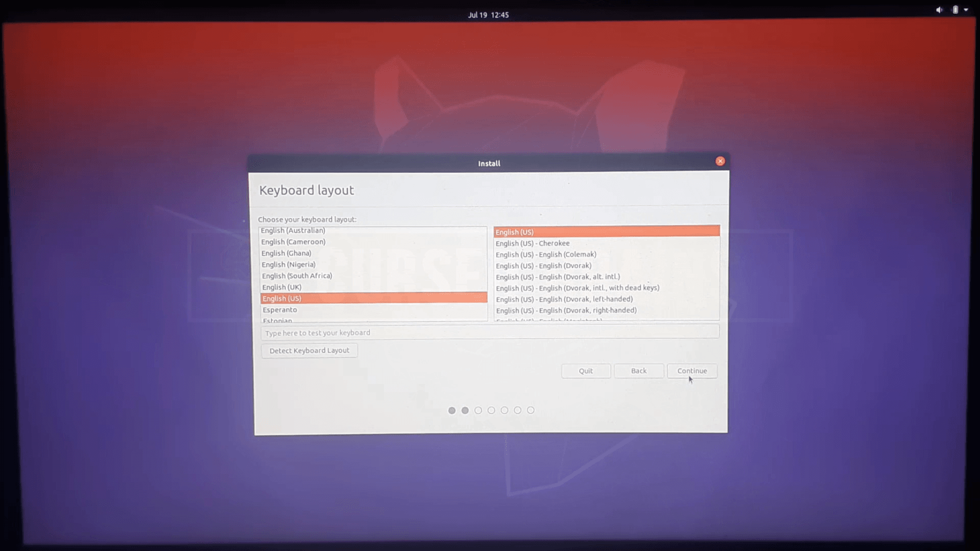Image resolution: width=980 pixels, height=551 pixels.
Task: Click the Back button
Action: point(638,371)
